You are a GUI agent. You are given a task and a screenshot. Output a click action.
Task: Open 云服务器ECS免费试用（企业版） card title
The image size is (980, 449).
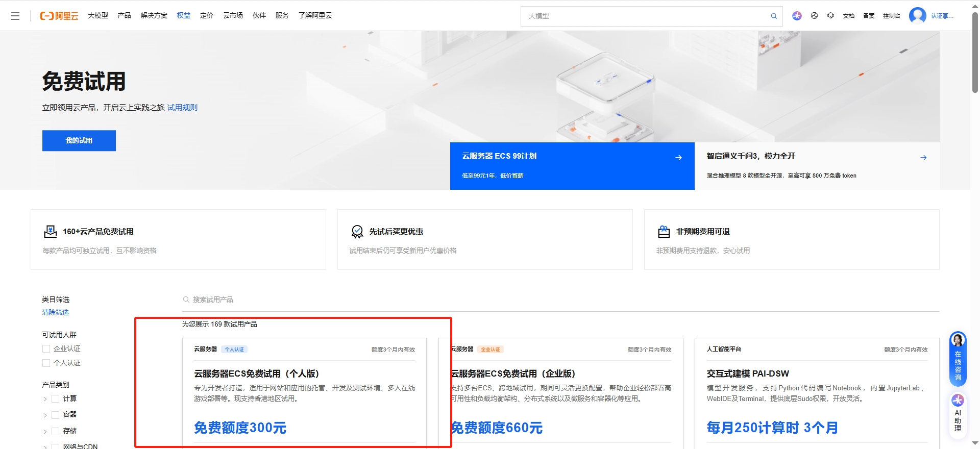coord(513,374)
